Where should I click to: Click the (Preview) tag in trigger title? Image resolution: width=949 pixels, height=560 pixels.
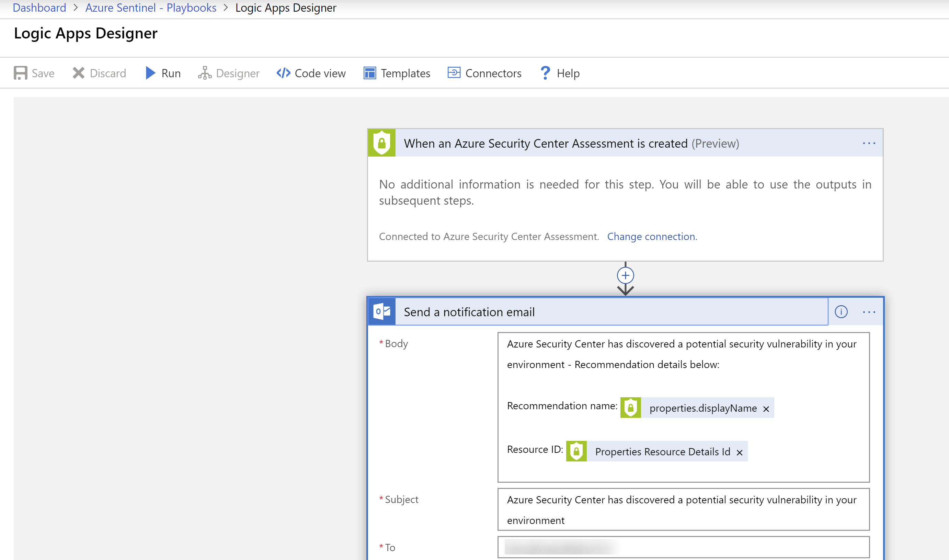[x=715, y=144]
